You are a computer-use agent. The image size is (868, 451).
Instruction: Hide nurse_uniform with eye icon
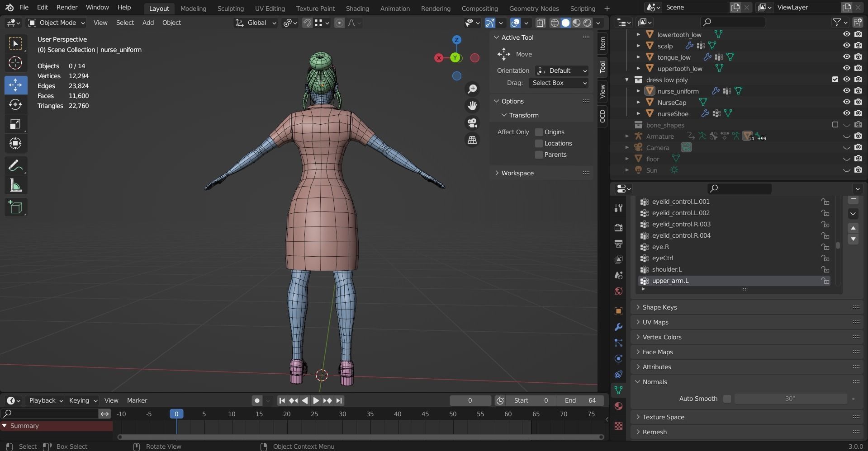click(847, 91)
